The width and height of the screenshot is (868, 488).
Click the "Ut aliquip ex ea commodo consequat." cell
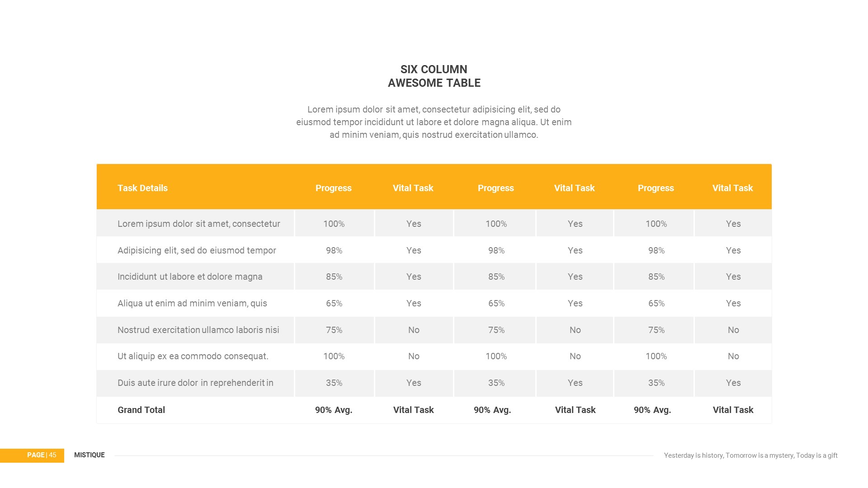(x=193, y=356)
